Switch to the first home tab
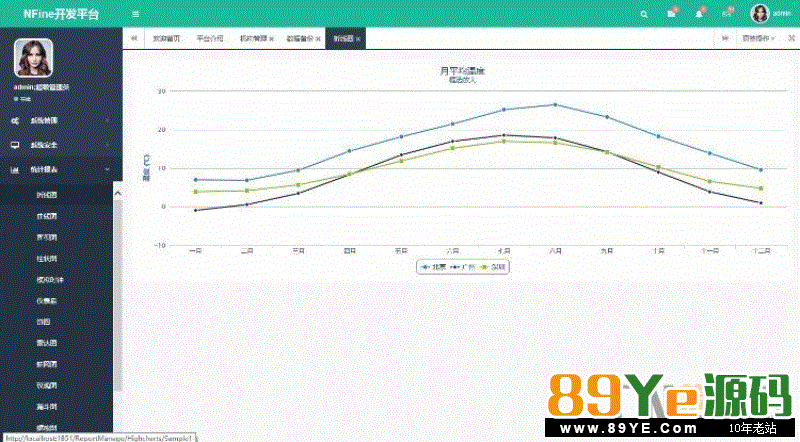The width and height of the screenshot is (800, 442). [x=166, y=39]
